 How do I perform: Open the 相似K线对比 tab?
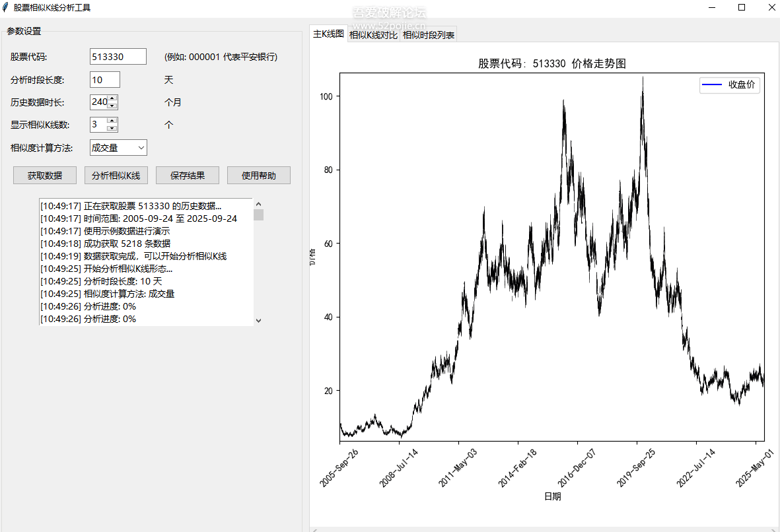coord(373,35)
